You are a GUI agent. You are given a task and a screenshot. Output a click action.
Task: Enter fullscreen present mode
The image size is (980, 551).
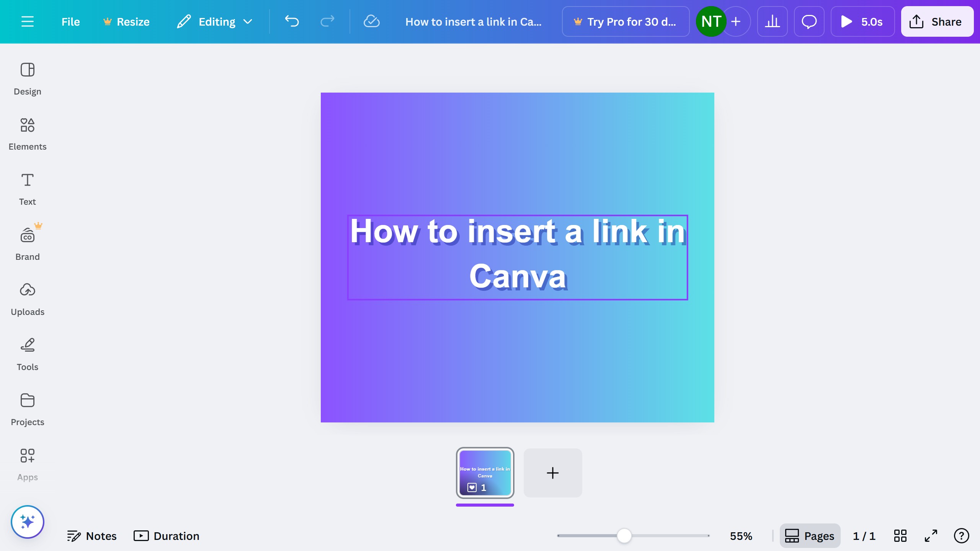(931, 536)
